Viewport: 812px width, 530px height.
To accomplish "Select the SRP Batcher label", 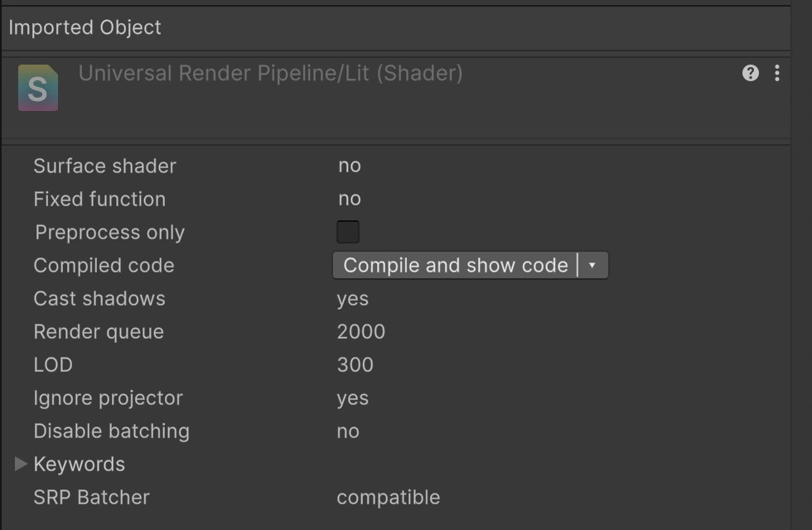I will pos(92,498).
